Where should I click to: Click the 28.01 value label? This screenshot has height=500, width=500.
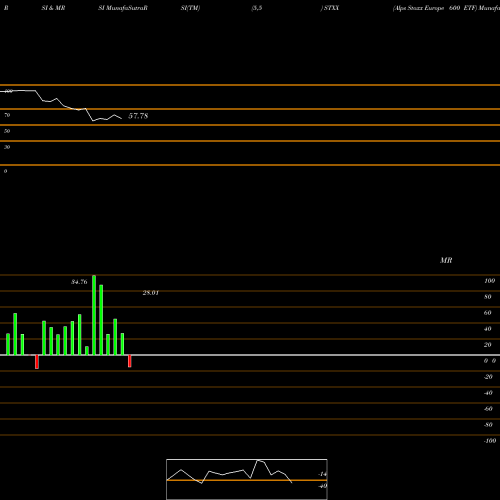click(151, 293)
